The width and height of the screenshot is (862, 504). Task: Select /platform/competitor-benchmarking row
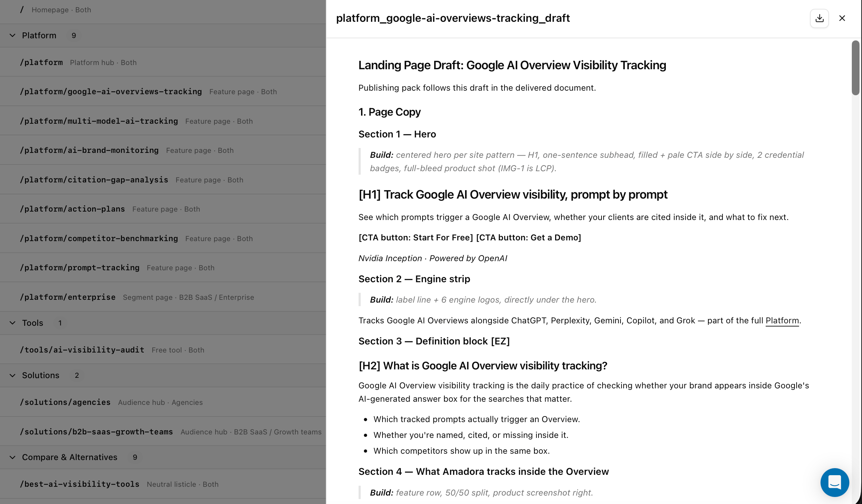click(163, 238)
